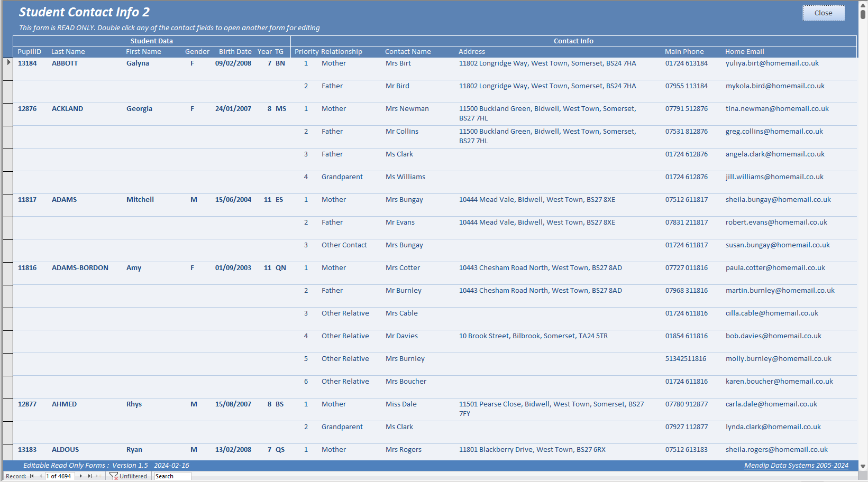The image size is (868, 482).
Task: Go to the next record arrow
Action: click(81, 476)
